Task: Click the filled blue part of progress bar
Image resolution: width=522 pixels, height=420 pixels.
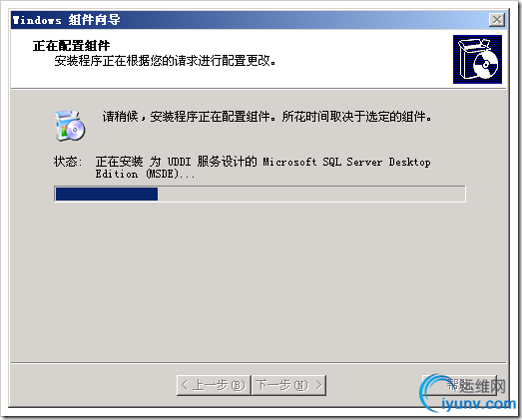Action: point(107,194)
